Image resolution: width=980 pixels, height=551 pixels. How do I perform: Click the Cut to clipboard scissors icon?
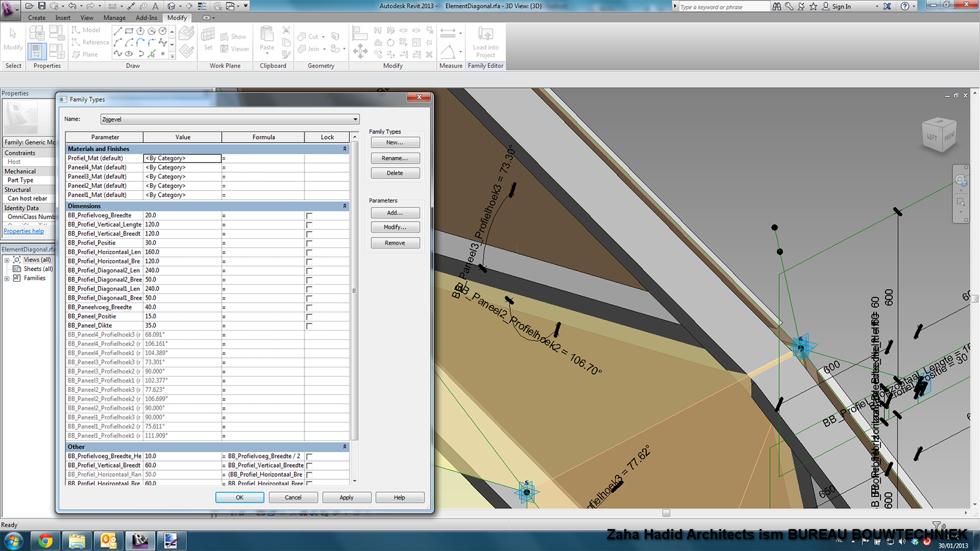point(286,30)
